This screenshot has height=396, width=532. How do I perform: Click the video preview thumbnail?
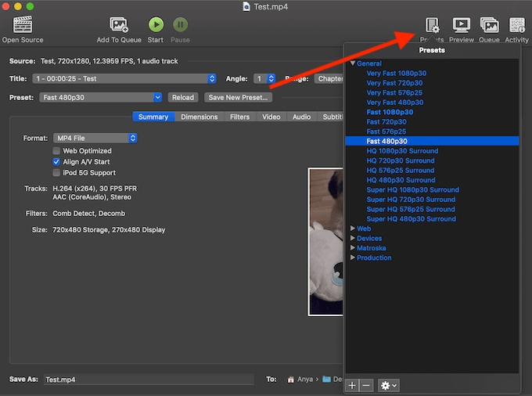tap(326, 242)
